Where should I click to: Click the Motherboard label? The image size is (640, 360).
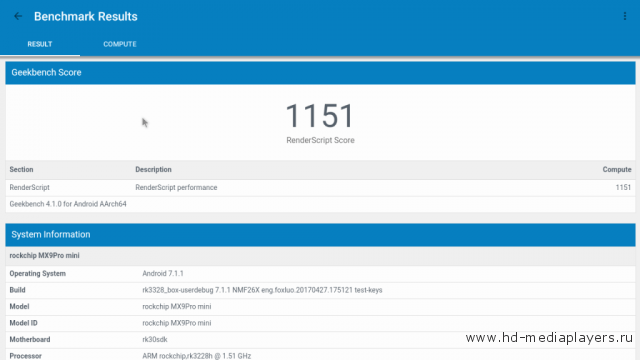tap(30, 339)
